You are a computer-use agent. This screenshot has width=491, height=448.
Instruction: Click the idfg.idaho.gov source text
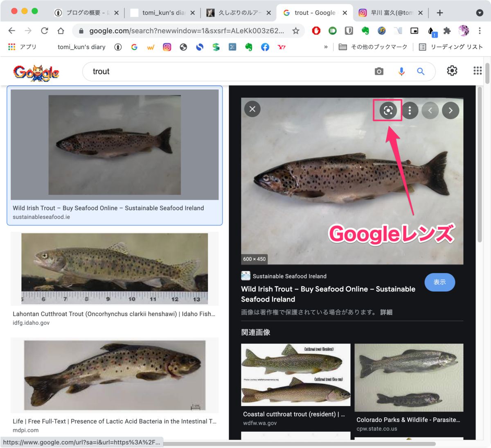(x=31, y=323)
